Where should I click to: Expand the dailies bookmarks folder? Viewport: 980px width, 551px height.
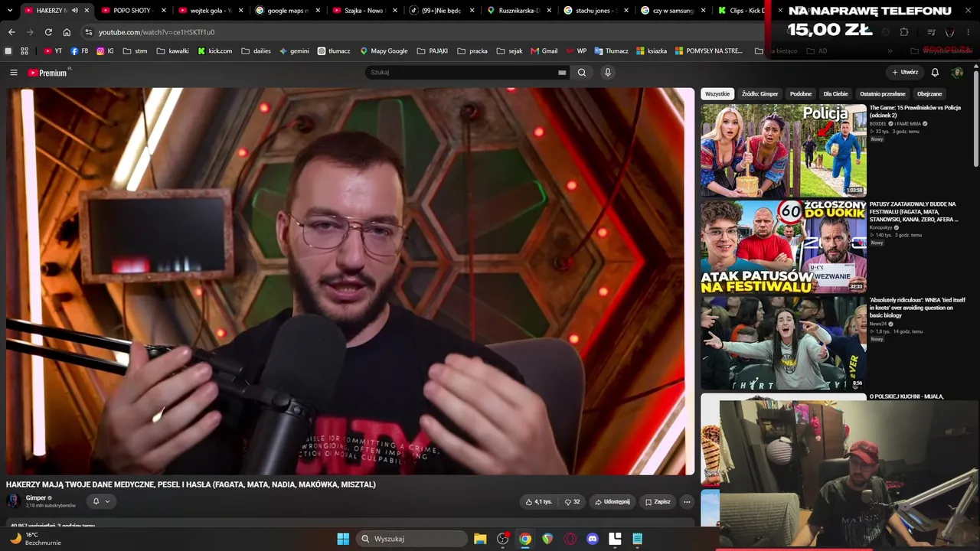click(256, 51)
